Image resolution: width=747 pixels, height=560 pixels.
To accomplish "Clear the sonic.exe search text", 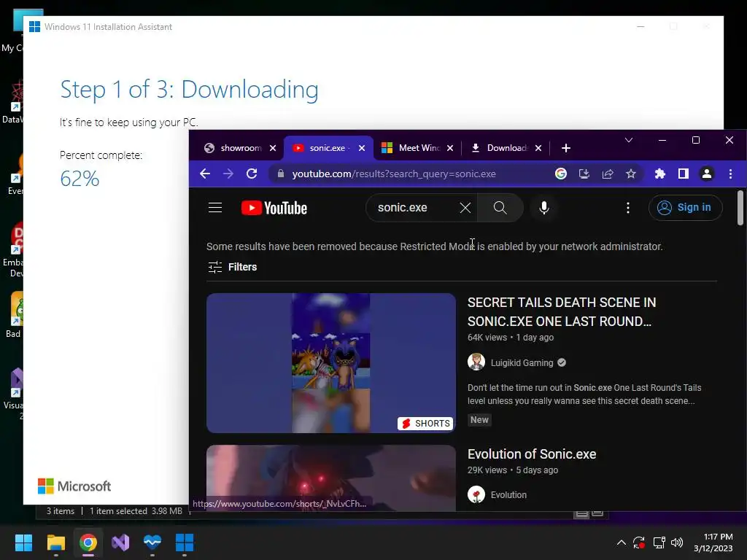I will click(x=465, y=208).
